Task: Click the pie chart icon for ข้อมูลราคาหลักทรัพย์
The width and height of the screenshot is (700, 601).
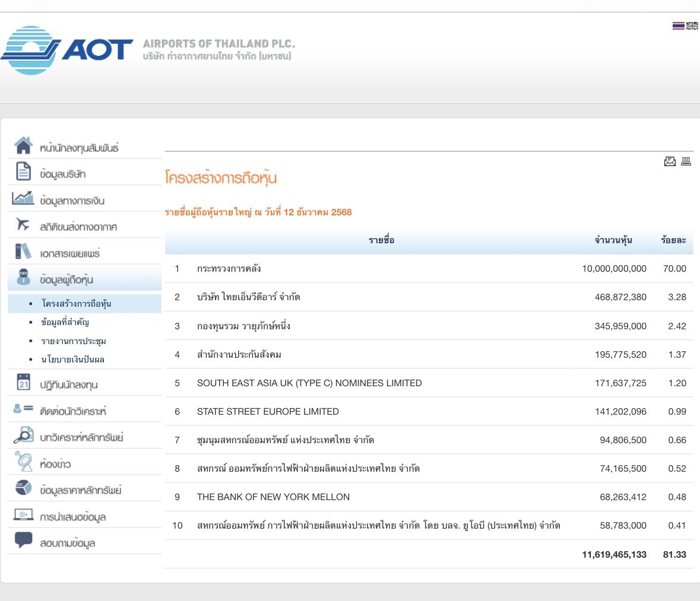Action: [x=23, y=488]
